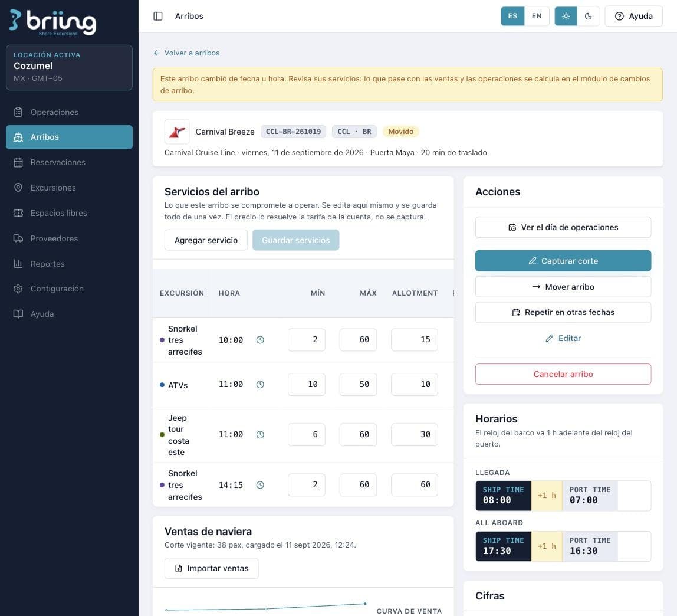Click Ver el día de operaciones
The height and width of the screenshot is (616, 677).
click(563, 227)
